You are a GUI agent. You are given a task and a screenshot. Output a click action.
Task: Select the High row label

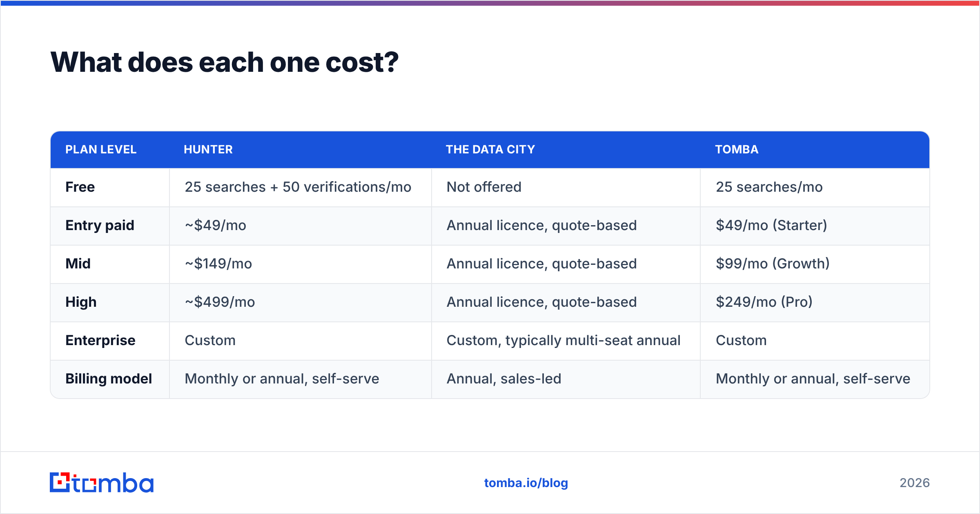point(81,302)
